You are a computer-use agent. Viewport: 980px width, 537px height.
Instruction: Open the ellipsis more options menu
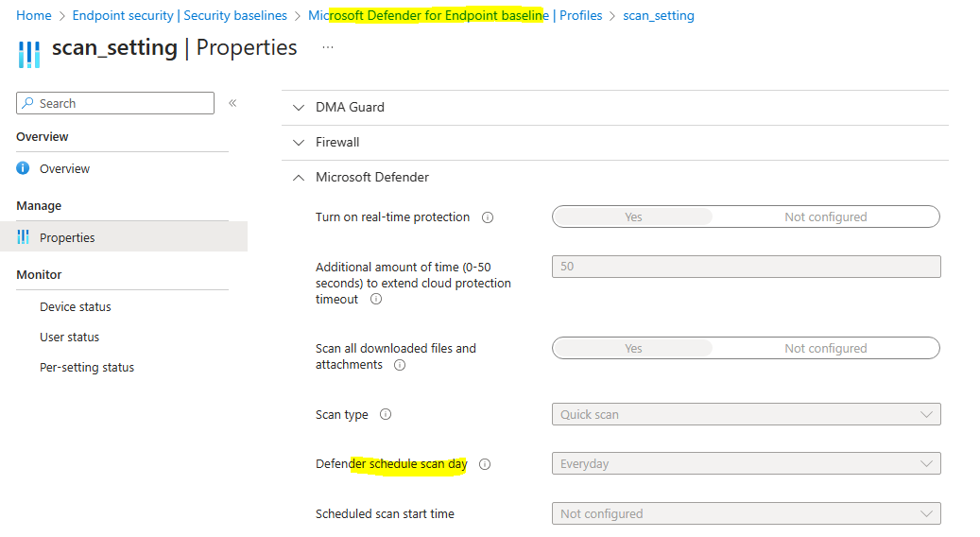click(328, 47)
